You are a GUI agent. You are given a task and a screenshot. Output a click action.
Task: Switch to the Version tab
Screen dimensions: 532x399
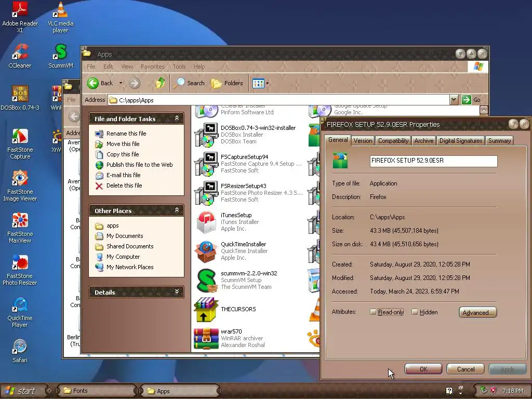(363, 141)
